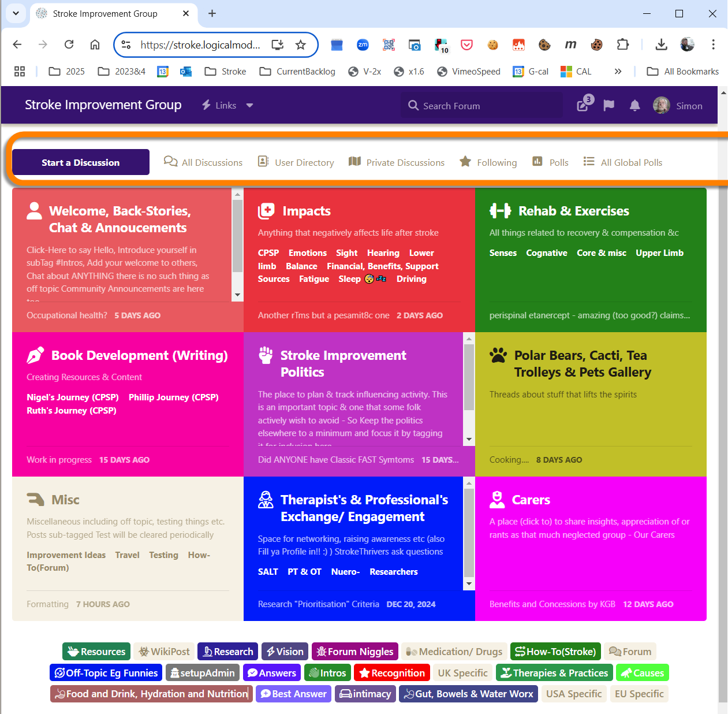728x714 pixels.
Task: Select the Polls bar-chart icon
Action: (x=537, y=162)
